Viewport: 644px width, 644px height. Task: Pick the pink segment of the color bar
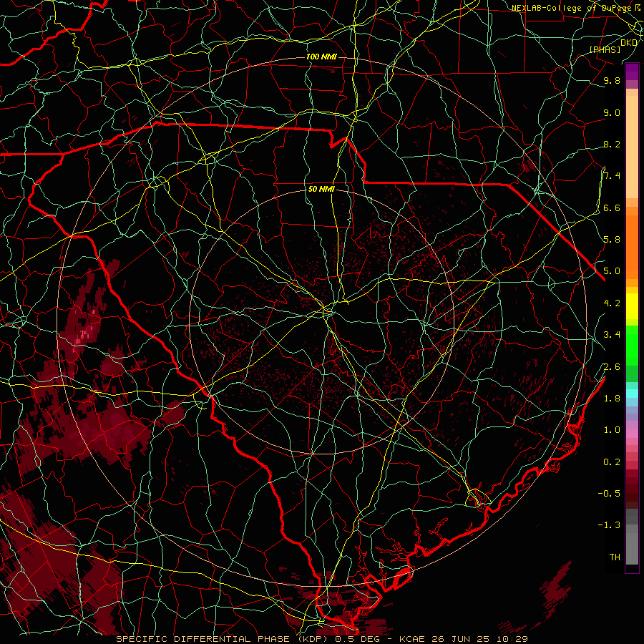[x=632, y=434]
